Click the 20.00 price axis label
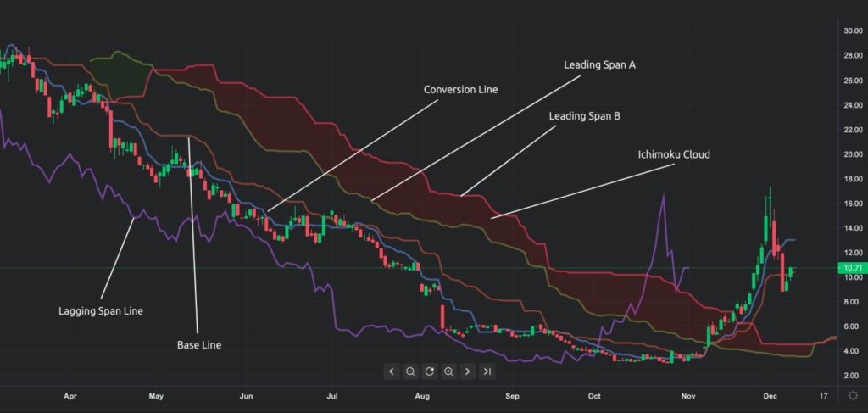 tap(853, 153)
